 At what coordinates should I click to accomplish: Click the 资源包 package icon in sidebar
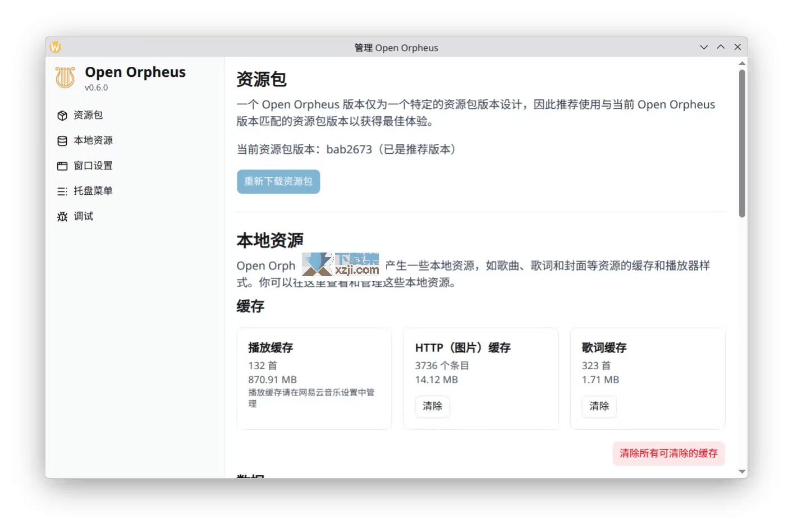coord(62,116)
